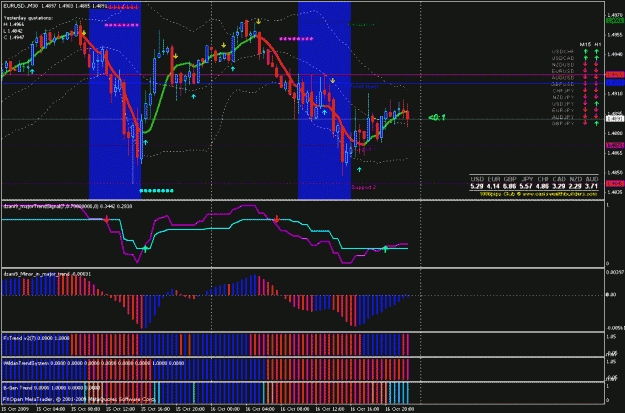Click the EURUSD M15 down arrow
625x413 pixels.
[x=585, y=71]
